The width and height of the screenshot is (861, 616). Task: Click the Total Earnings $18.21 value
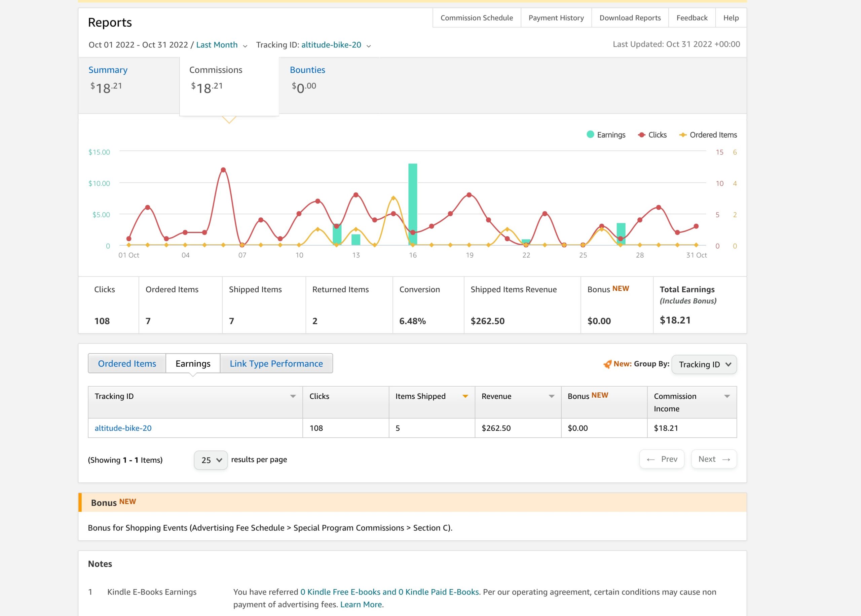[675, 320]
